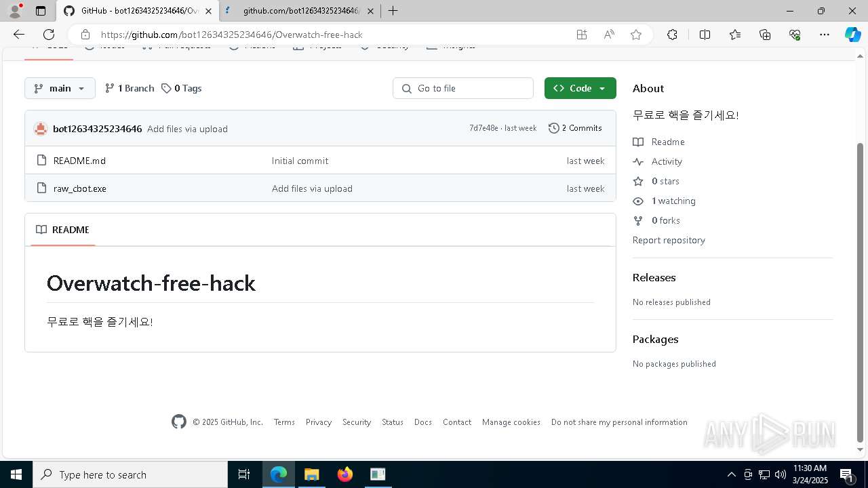Viewport: 868px width, 488px height.
Task: Open browser profile icon
Action: click(15, 11)
